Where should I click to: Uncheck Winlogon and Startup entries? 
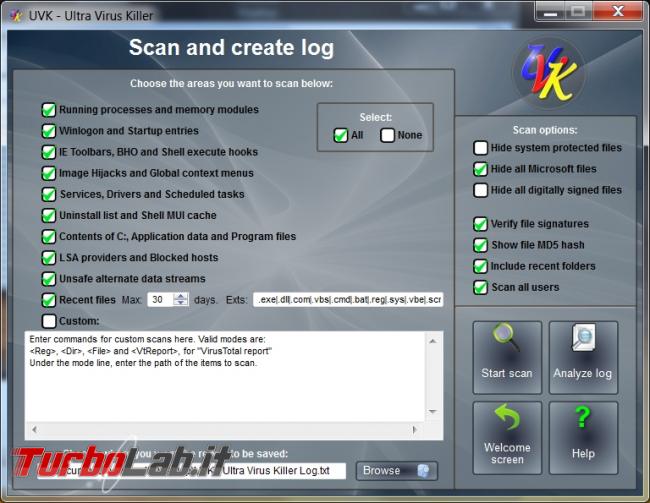49,131
